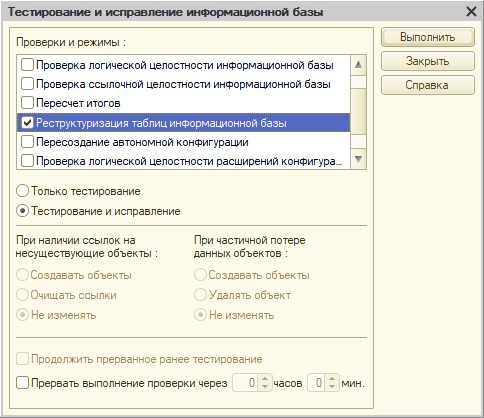484x418 pixels.
Task: Click the list scrollbar down arrow
Action: (x=359, y=159)
